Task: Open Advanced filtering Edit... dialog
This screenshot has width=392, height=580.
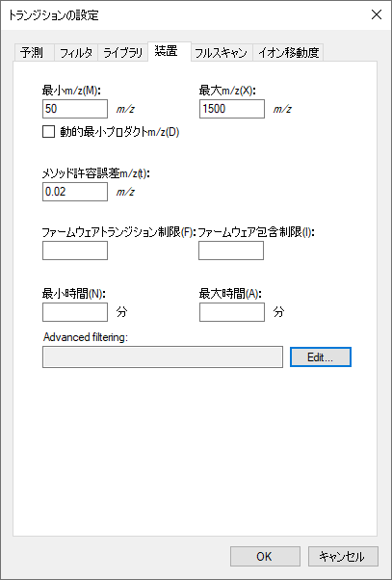Action: [321, 356]
